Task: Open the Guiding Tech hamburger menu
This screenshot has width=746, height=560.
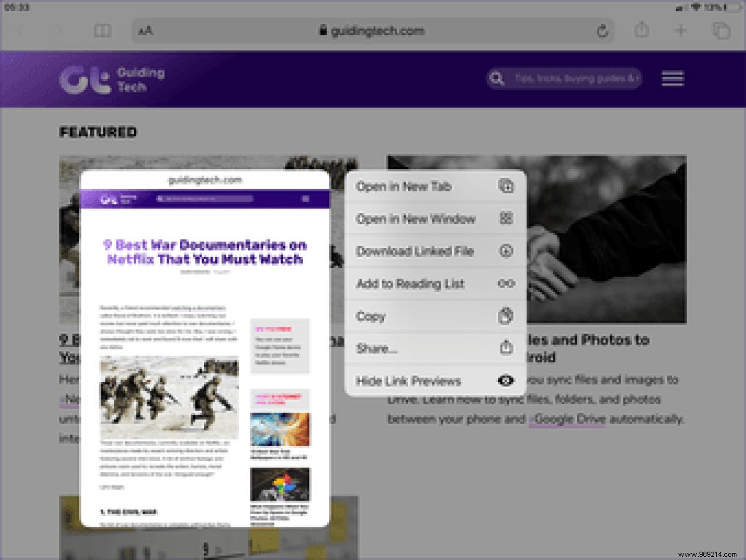Action: 672,78
